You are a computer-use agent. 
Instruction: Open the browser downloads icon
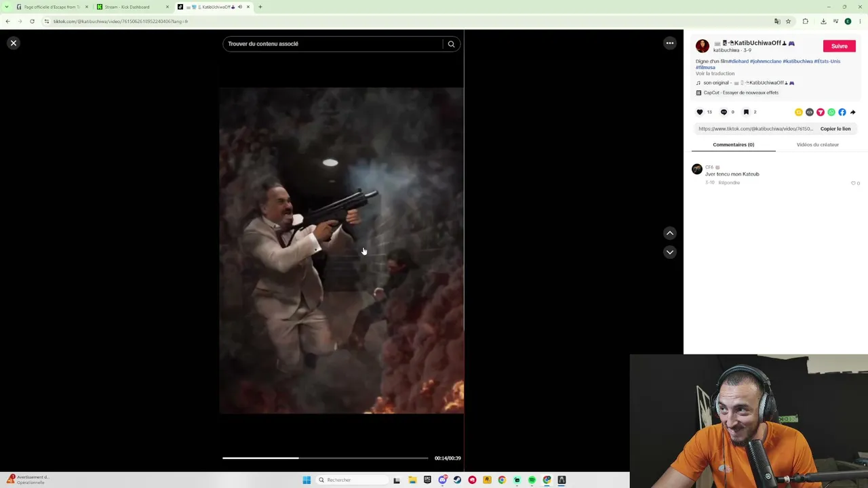[823, 22]
